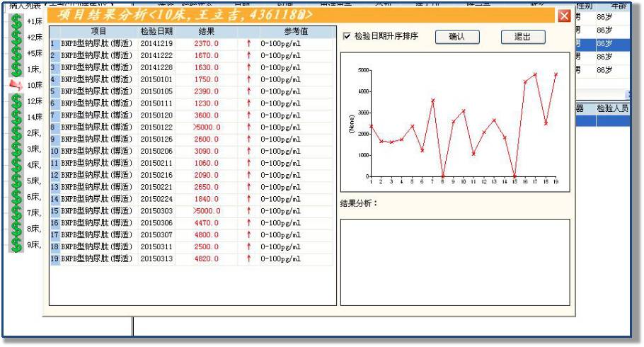Click the dollar icon beside 12床
This screenshot has height=347, width=644.
coord(16,101)
